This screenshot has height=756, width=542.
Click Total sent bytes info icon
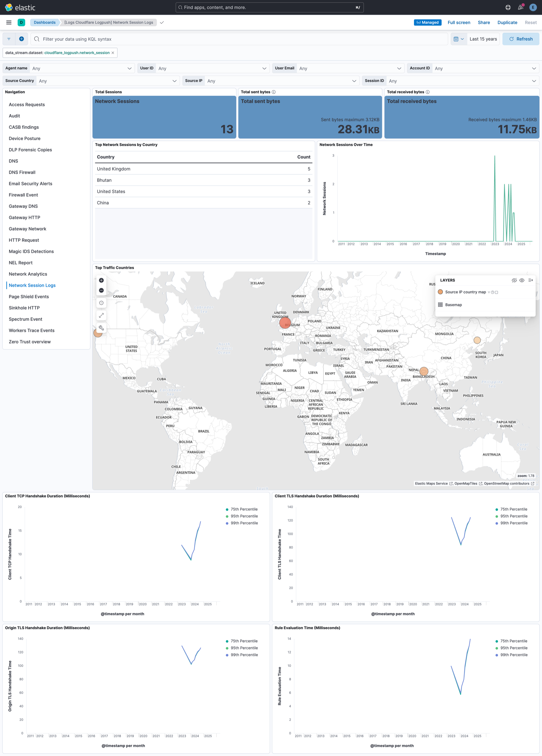pos(273,92)
